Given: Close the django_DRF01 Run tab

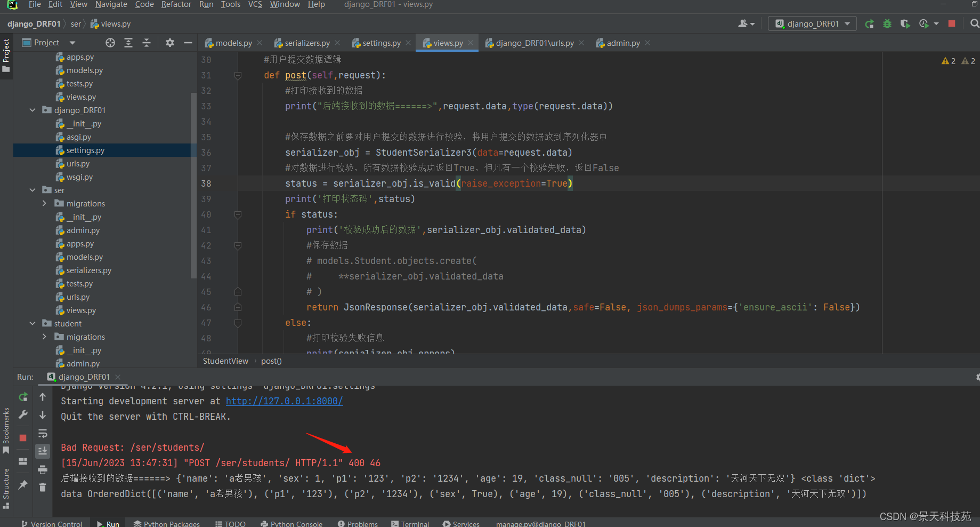Looking at the screenshot, I should tap(118, 377).
